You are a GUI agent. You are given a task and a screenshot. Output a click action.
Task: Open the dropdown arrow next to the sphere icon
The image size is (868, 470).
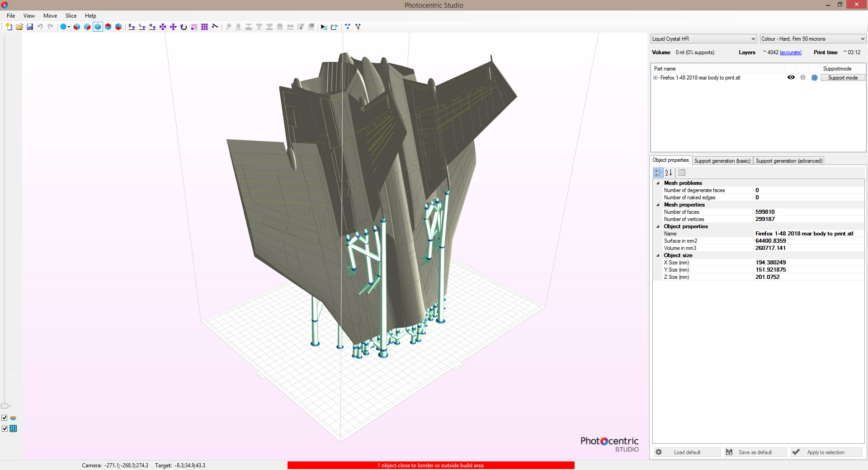(x=69, y=27)
